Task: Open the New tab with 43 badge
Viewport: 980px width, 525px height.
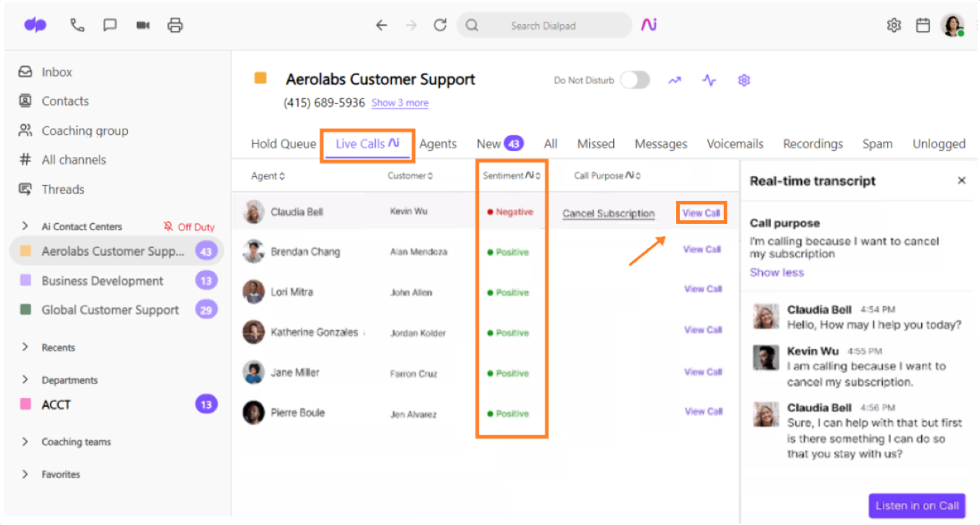Action: pyautogui.click(x=500, y=144)
